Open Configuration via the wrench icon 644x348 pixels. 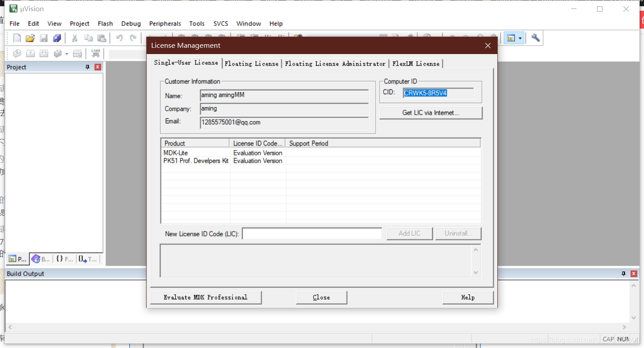535,38
